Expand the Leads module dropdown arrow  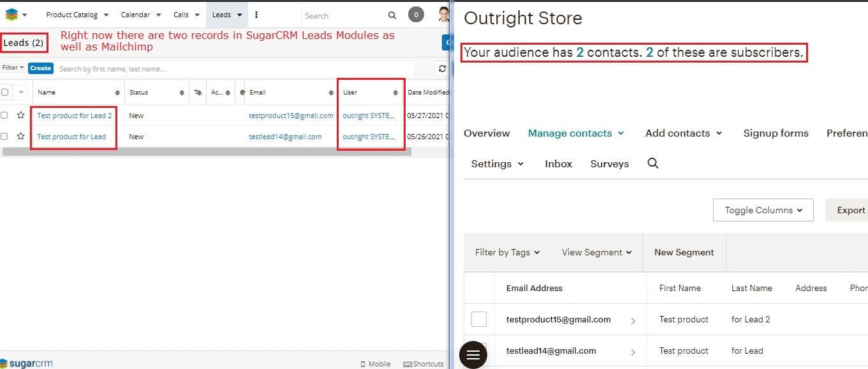(x=239, y=15)
